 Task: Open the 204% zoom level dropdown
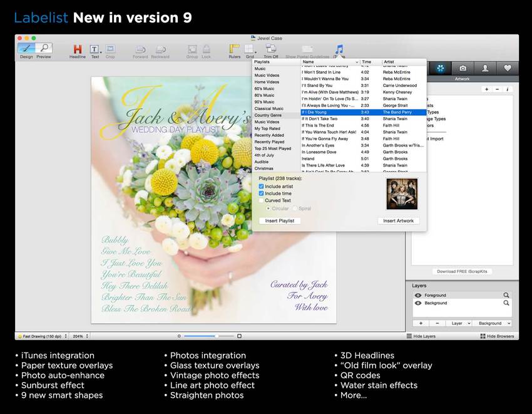click(x=79, y=336)
